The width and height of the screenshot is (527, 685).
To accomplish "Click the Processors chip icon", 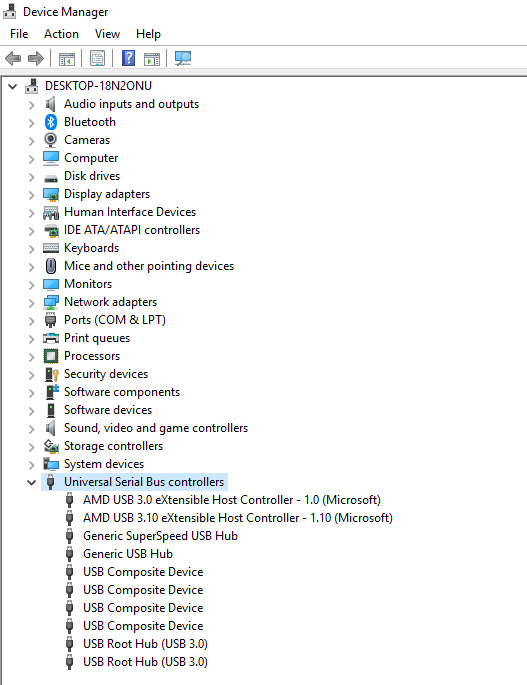I will coord(51,356).
